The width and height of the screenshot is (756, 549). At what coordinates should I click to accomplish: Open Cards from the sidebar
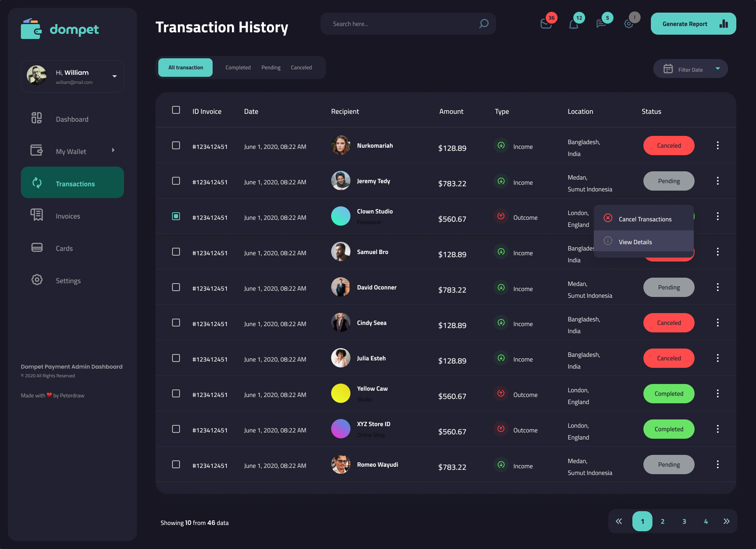click(x=64, y=248)
